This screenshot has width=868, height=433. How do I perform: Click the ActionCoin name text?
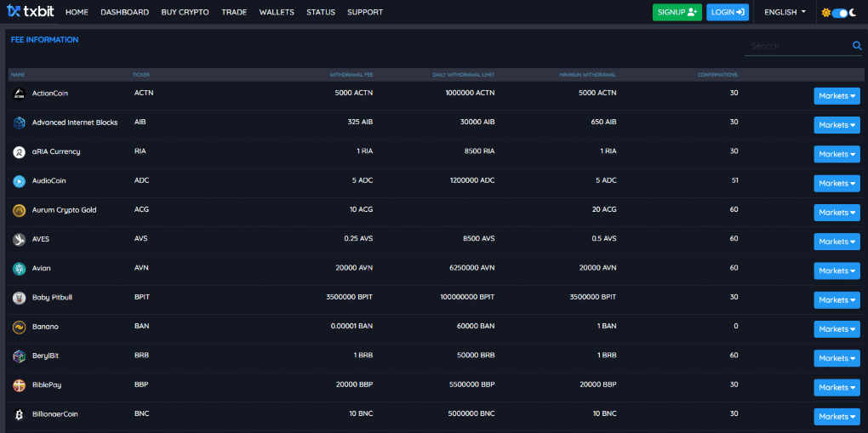click(x=50, y=93)
